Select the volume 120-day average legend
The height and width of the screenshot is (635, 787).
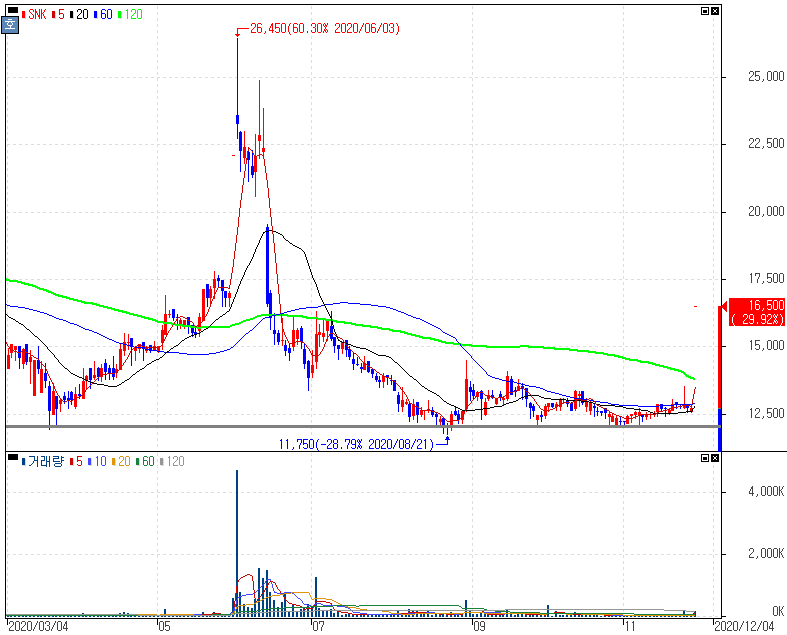point(173,461)
